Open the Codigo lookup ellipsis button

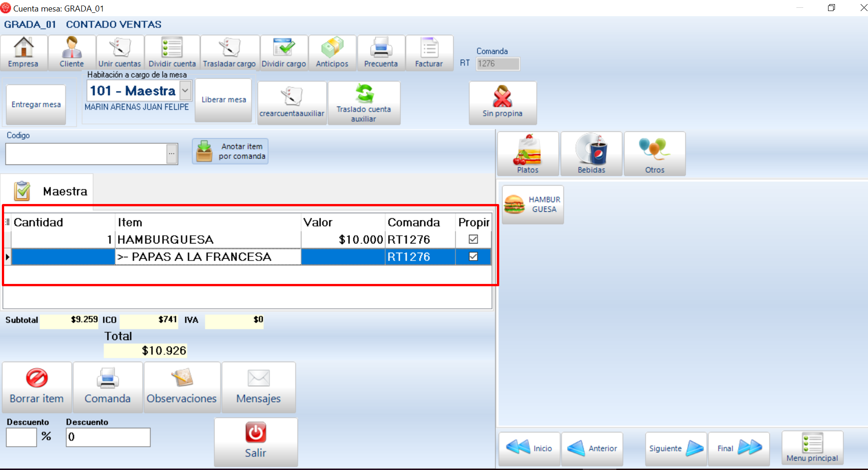point(172,154)
